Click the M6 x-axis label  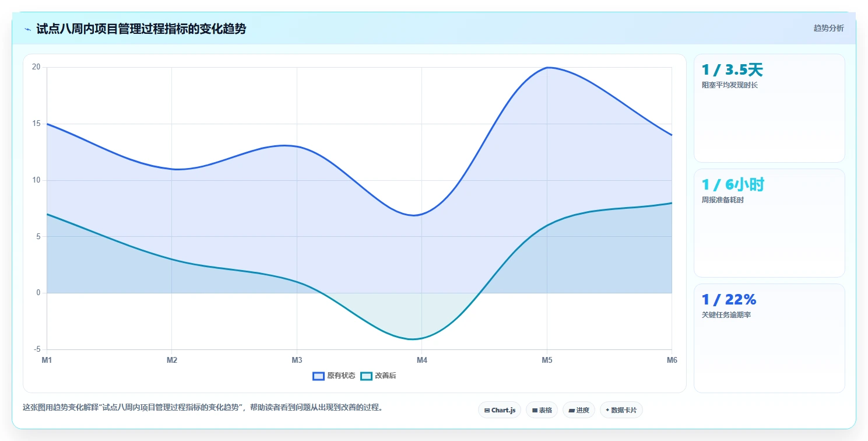(x=672, y=360)
